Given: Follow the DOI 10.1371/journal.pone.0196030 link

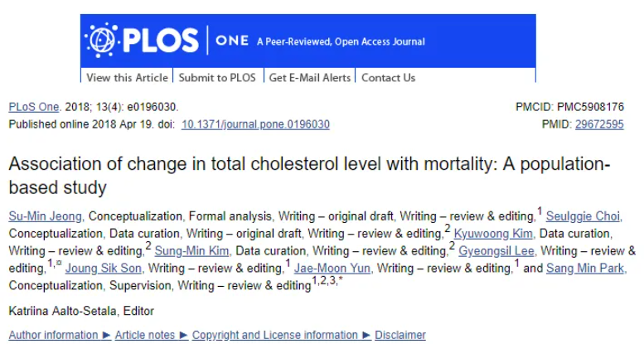Looking at the screenshot, I should pyautogui.click(x=255, y=124).
